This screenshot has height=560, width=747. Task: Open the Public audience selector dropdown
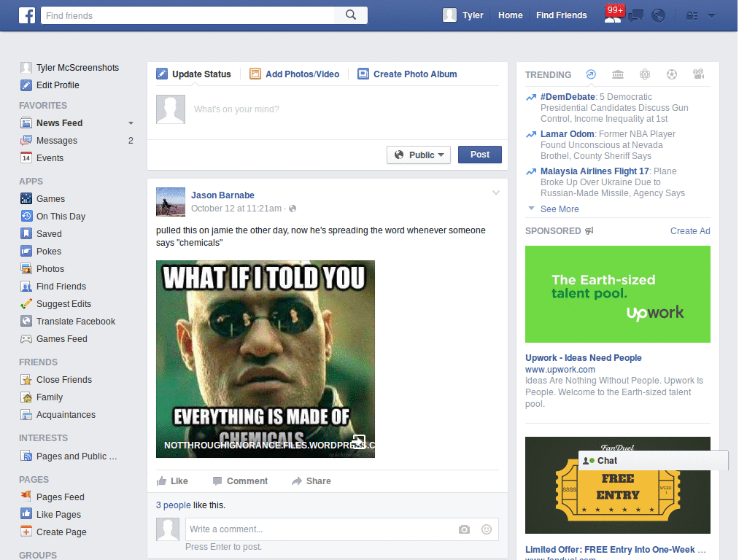(418, 155)
